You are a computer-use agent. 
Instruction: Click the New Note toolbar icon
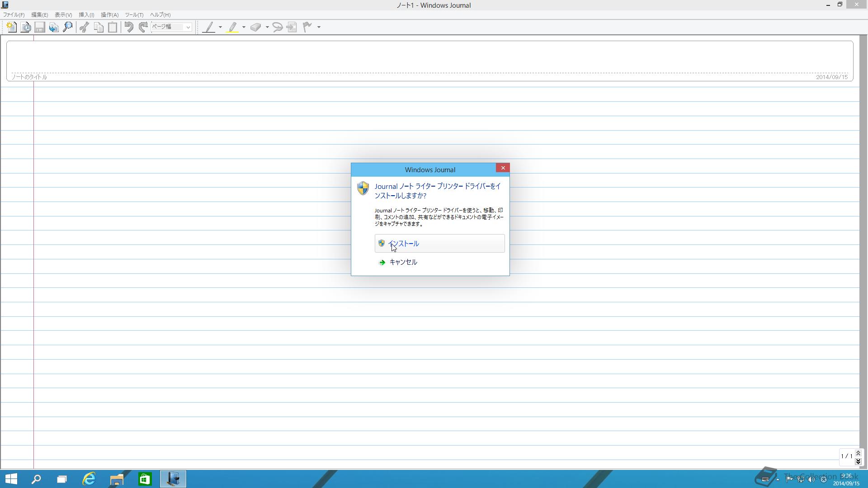(x=11, y=27)
